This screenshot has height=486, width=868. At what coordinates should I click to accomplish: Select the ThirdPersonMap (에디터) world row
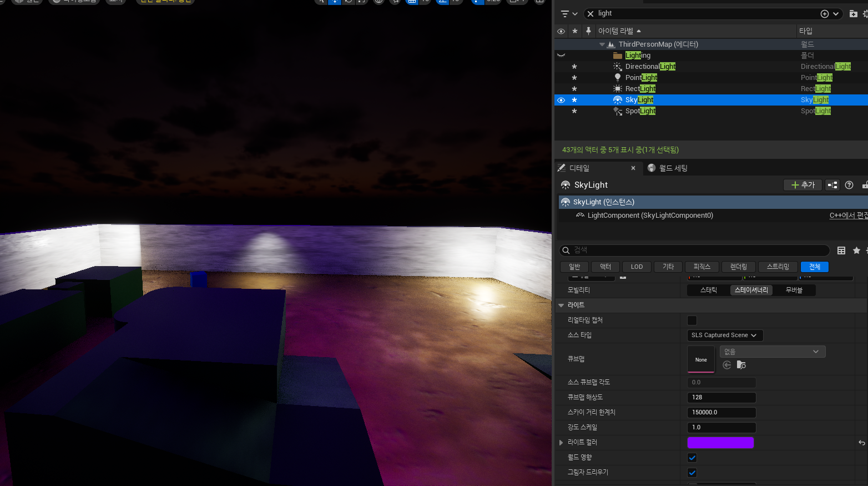[x=658, y=44]
